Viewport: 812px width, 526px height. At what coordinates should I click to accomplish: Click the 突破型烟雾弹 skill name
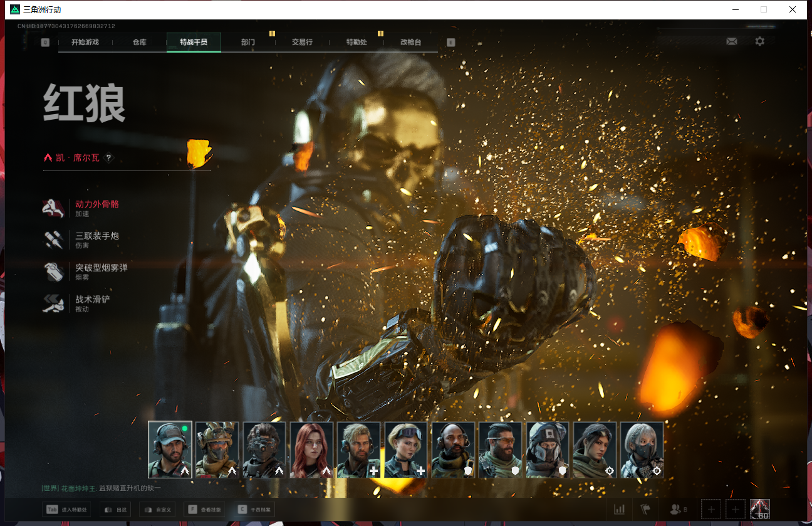point(101,268)
